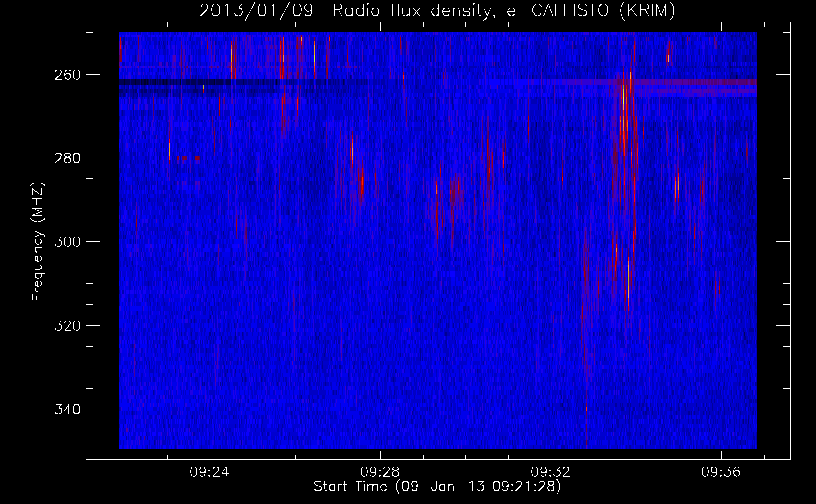Click the 'Start Time (09-Jan-13 09:21:28)' label

coord(437,487)
